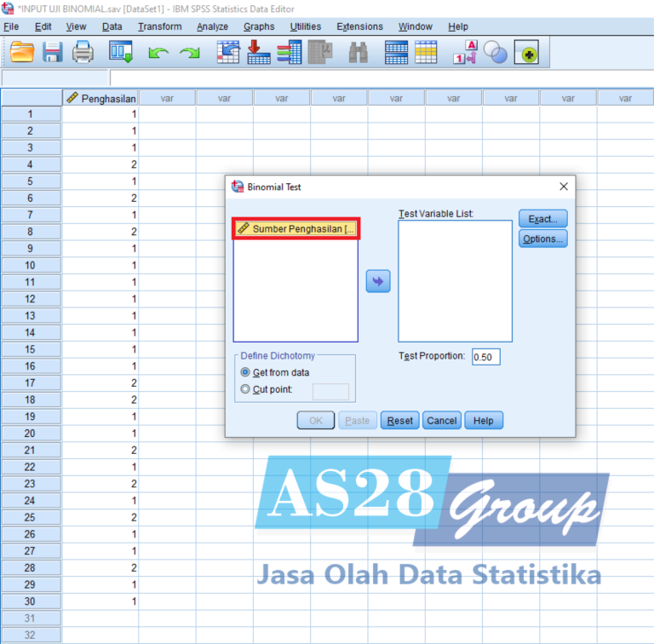This screenshot has width=654, height=644.
Task: Select the Cut point radio button
Action: click(246, 389)
